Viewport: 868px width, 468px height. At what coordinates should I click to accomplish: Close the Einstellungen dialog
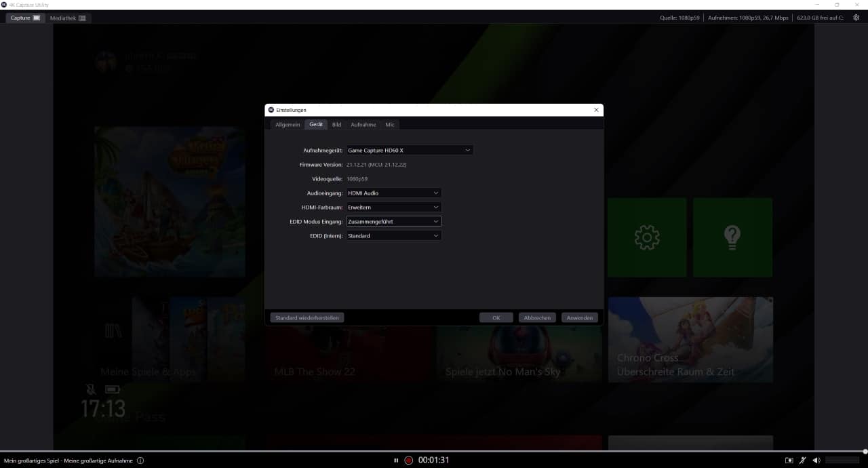pos(596,110)
